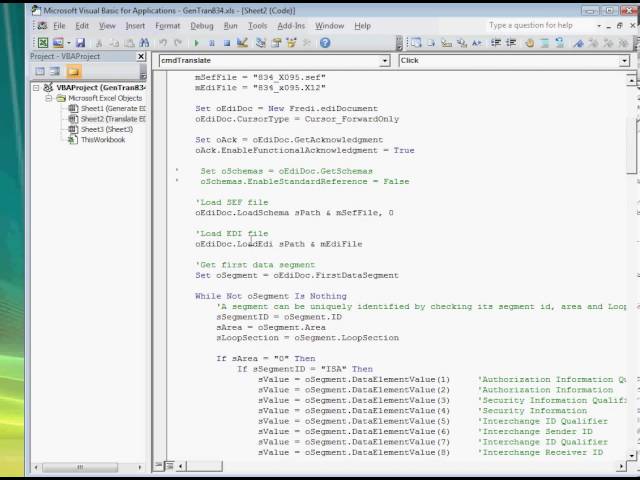Screen dimensions: 640x480
Task: Toggle Folders in the Project panel
Action: 73,71
